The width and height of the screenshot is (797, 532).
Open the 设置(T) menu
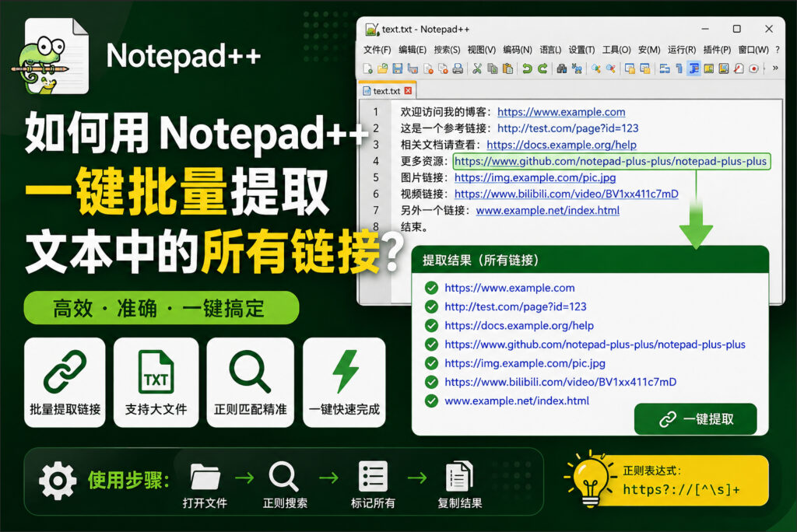coord(581,50)
